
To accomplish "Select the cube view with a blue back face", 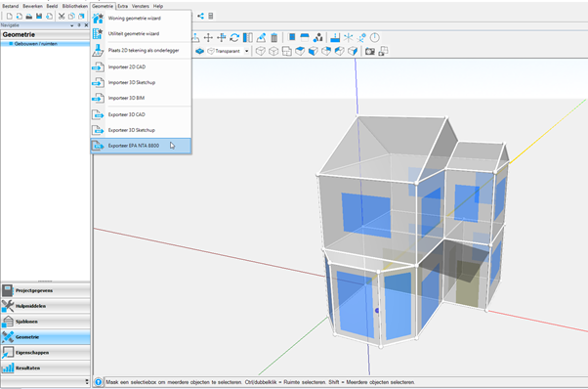I will point(326,51).
